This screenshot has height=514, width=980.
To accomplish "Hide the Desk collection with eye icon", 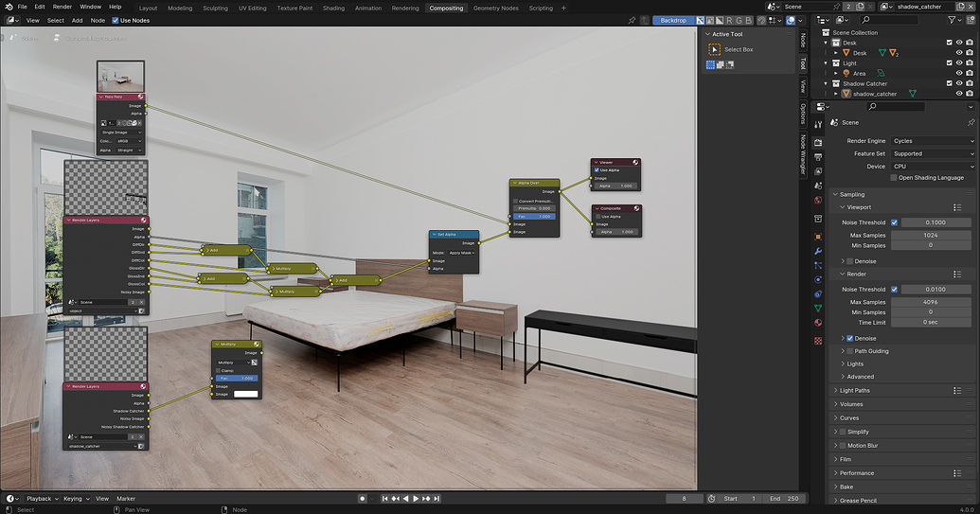I will pyautogui.click(x=959, y=43).
